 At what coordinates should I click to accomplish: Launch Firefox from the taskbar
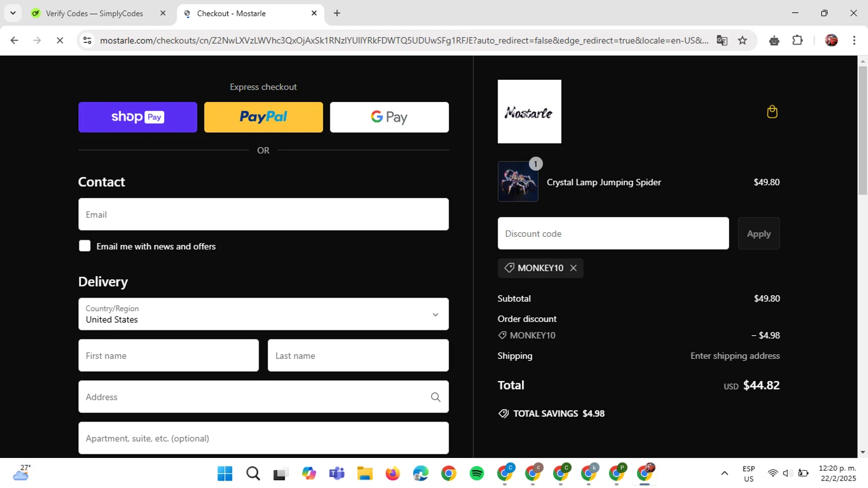coord(393,474)
